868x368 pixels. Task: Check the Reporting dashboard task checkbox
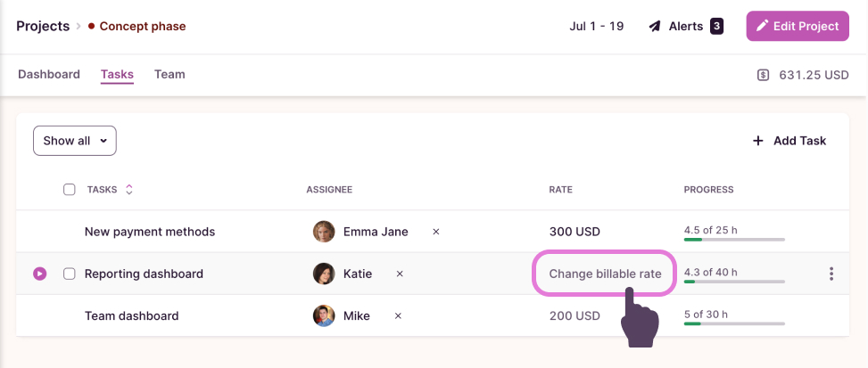tap(70, 274)
